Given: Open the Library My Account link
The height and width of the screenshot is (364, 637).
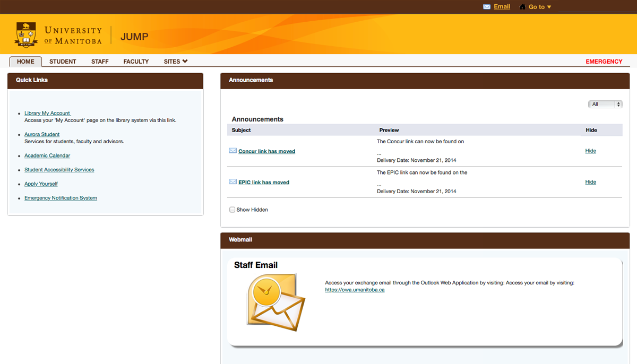Looking at the screenshot, I should [x=47, y=113].
